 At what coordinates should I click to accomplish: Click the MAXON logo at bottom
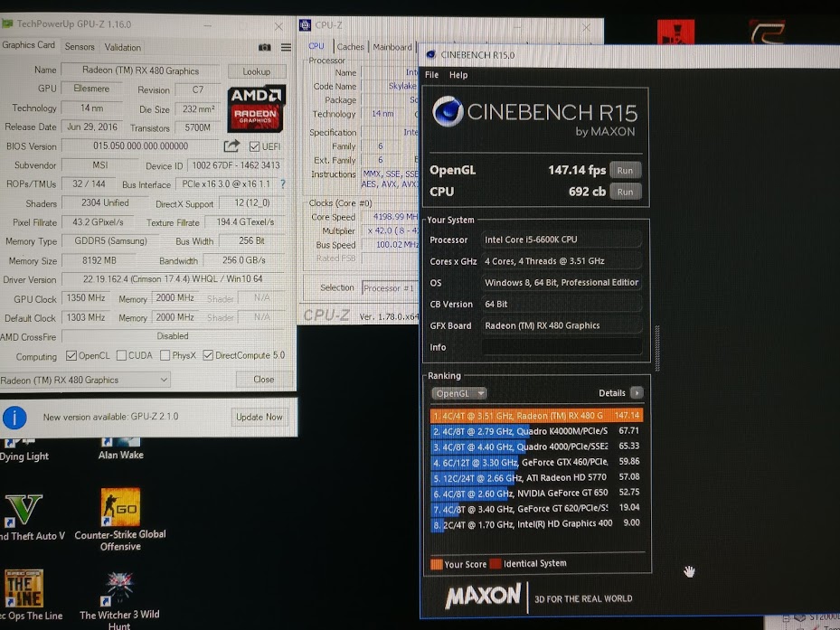pos(483,597)
